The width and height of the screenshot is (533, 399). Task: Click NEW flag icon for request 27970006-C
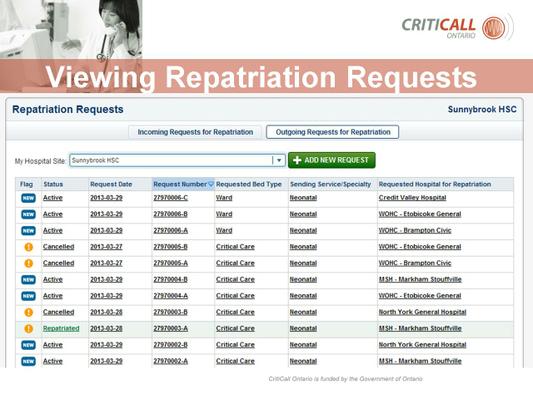(x=28, y=198)
